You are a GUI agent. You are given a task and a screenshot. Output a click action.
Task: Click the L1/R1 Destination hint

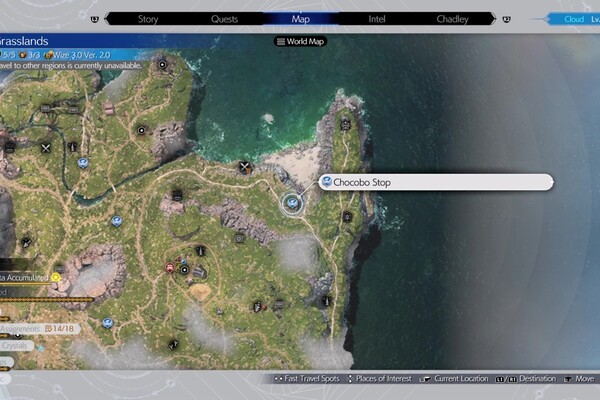coord(526,379)
